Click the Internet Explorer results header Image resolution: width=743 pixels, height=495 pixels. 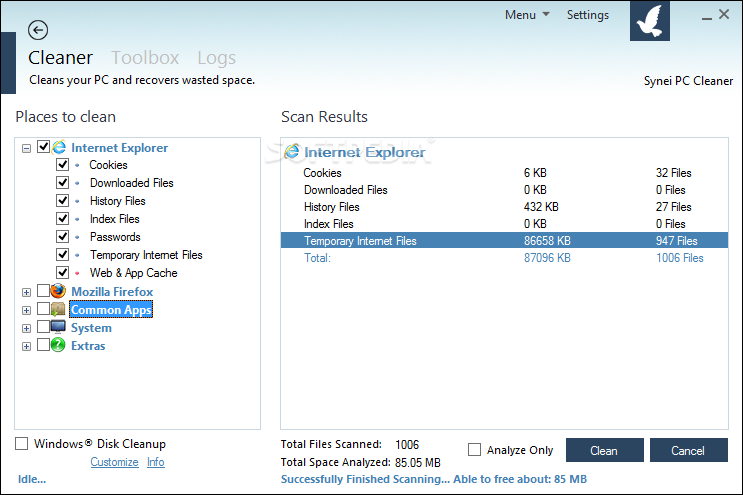(364, 152)
